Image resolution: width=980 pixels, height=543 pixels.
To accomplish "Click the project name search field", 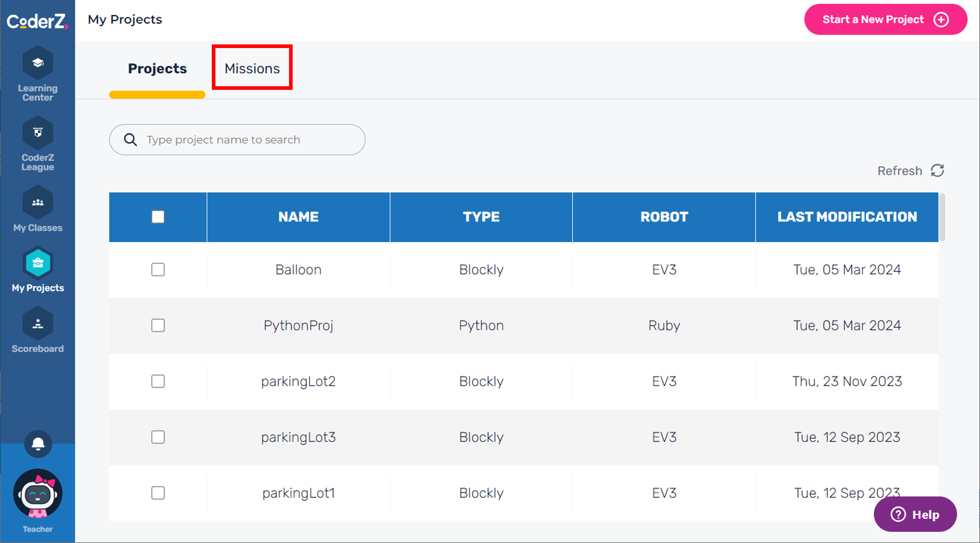I will [237, 139].
